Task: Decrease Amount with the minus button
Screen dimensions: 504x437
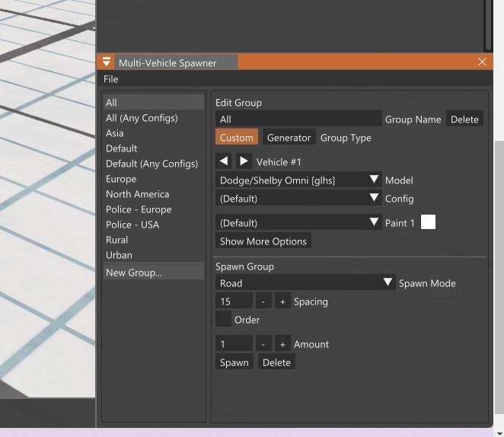Action: click(x=263, y=344)
